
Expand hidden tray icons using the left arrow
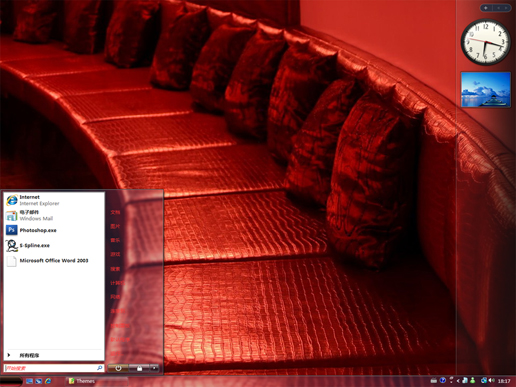pyautogui.click(x=458, y=381)
